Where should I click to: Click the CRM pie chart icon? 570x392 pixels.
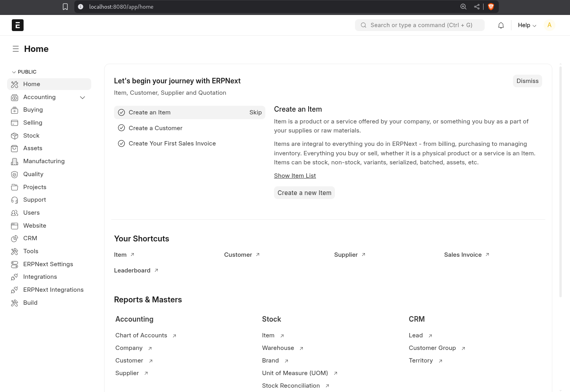tap(15, 239)
